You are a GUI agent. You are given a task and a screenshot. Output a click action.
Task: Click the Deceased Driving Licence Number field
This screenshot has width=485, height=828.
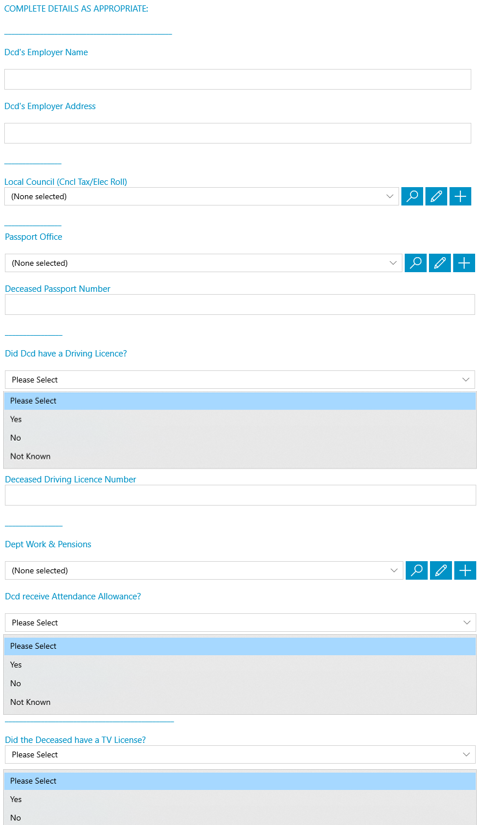click(x=240, y=495)
